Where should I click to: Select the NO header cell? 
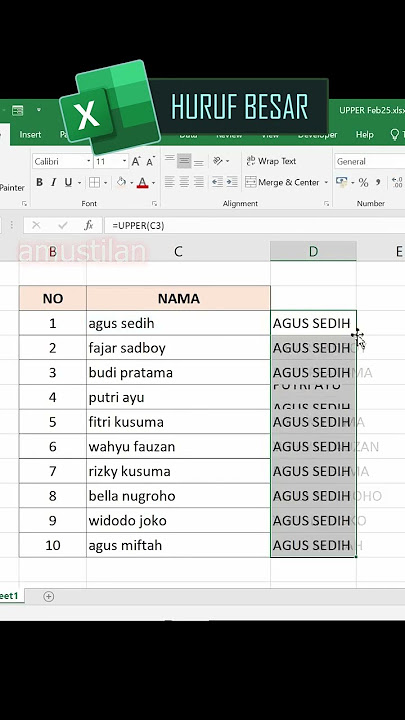click(53, 298)
